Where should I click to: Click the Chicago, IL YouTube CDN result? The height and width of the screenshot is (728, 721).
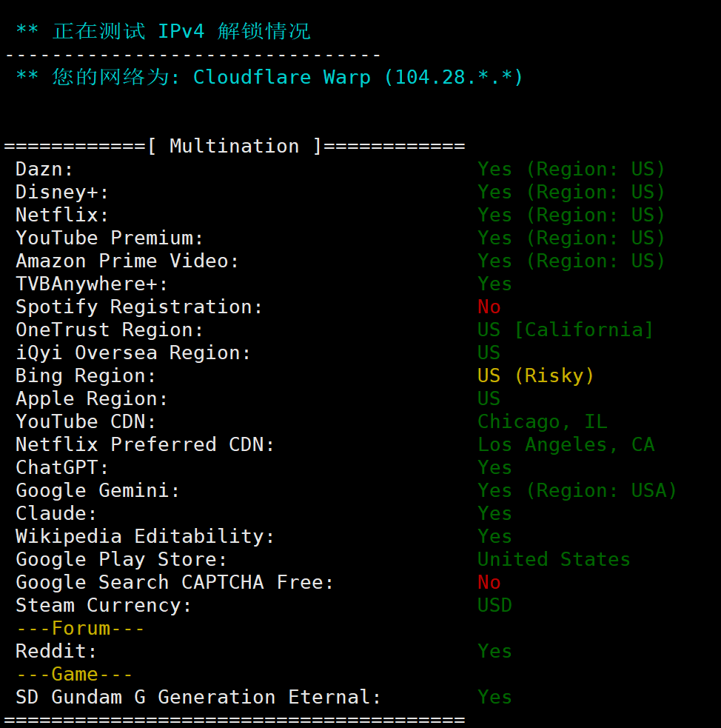pos(542,422)
